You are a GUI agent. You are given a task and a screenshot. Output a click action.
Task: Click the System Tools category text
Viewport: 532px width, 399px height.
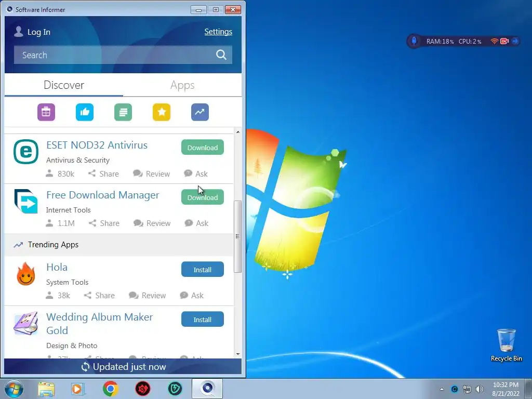(x=67, y=282)
